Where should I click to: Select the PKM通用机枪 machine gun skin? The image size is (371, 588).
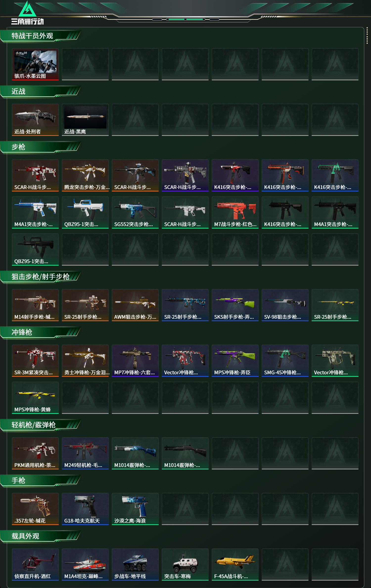click(x=35, y=453)
